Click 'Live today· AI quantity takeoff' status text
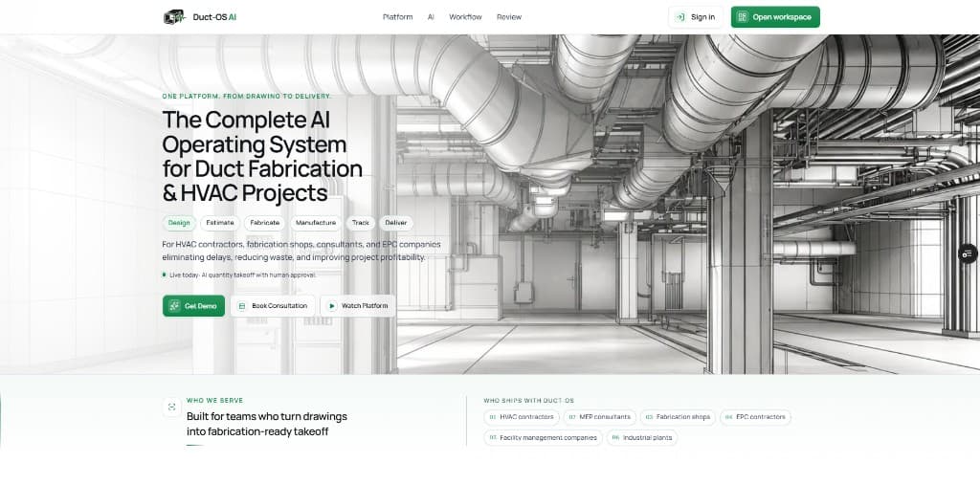 pyautogui.click(x=242, y=275)
